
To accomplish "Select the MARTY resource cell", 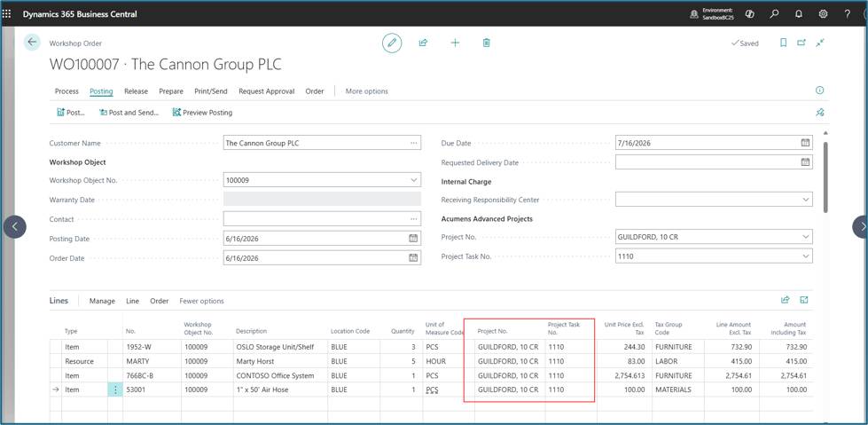I will click(x=152, y=361).
